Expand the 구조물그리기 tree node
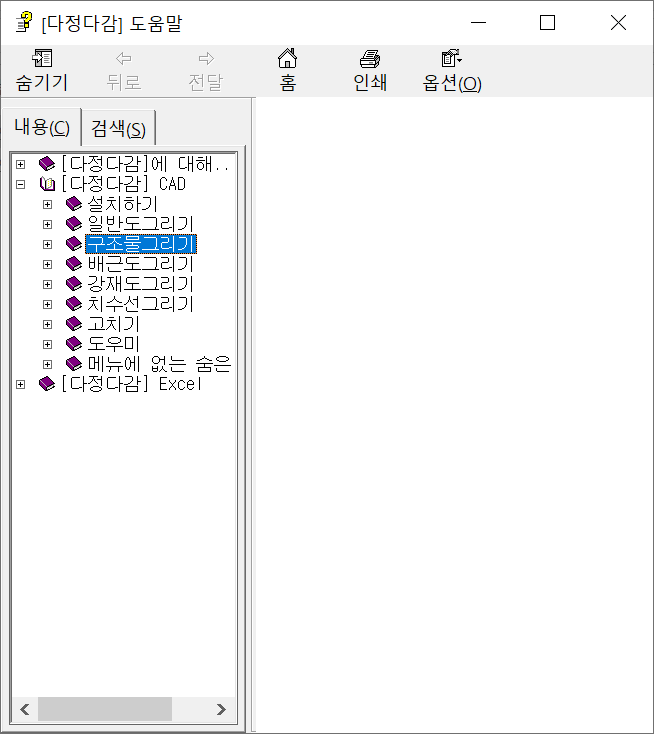Viewport: 654px width, 734px height. pos(47,244)
